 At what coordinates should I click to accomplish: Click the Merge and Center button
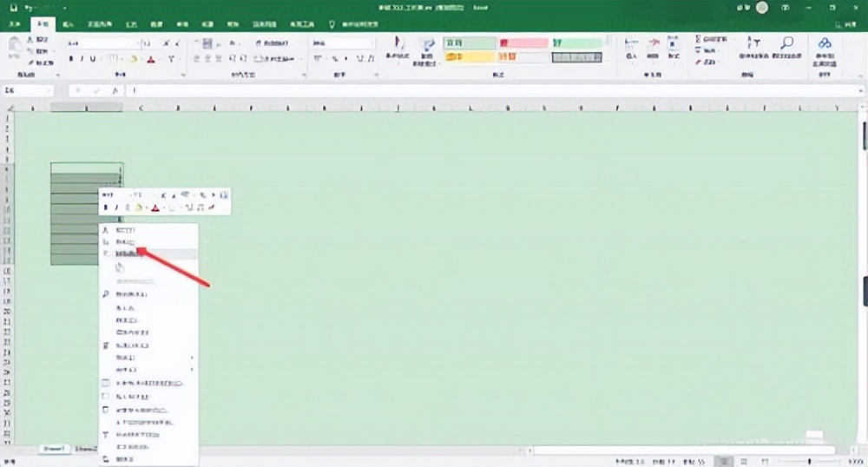click(274, 59)
